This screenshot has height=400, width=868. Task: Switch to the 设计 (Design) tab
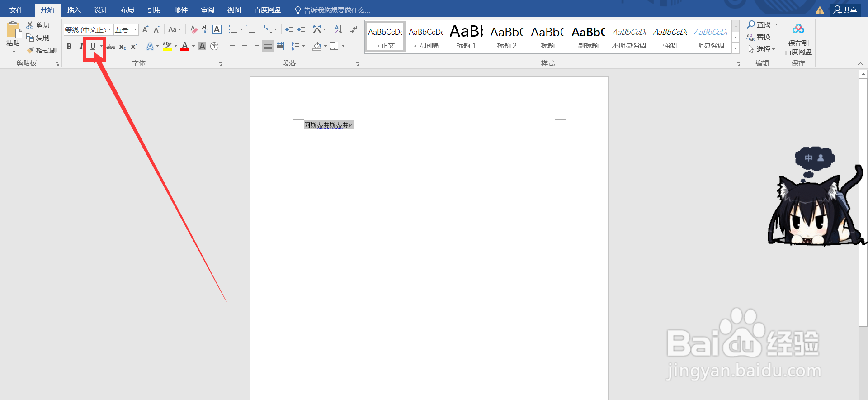[100, 10]
